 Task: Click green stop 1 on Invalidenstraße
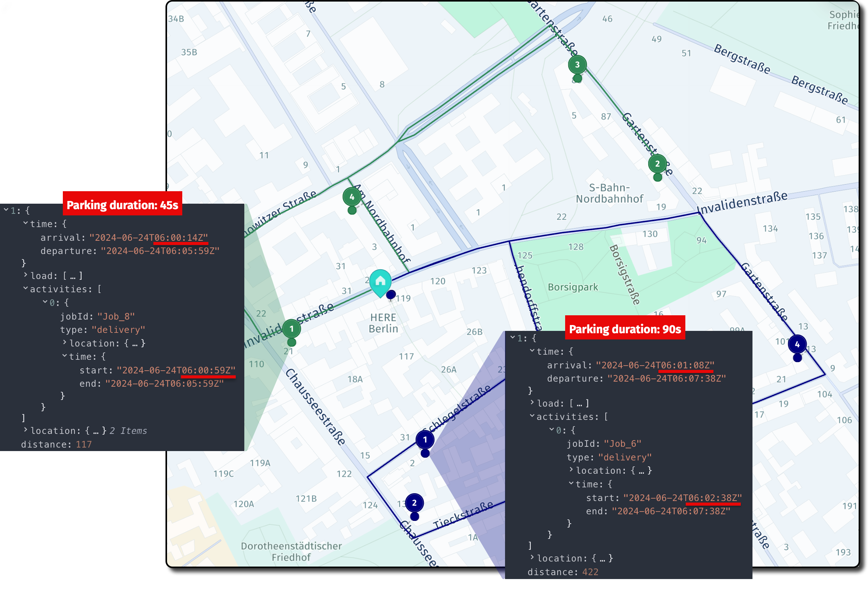pos(291,329)
